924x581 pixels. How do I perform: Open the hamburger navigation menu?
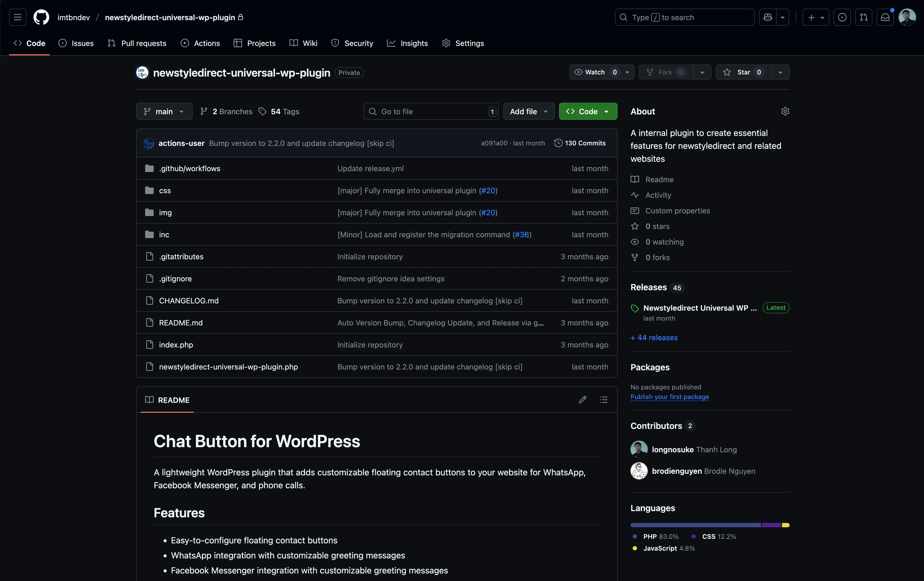tap(18, 17)
